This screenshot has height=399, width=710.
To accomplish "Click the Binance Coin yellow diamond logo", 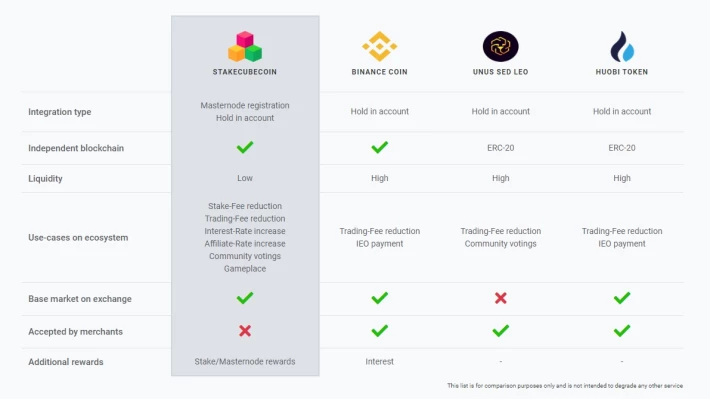I will point(379,46).
